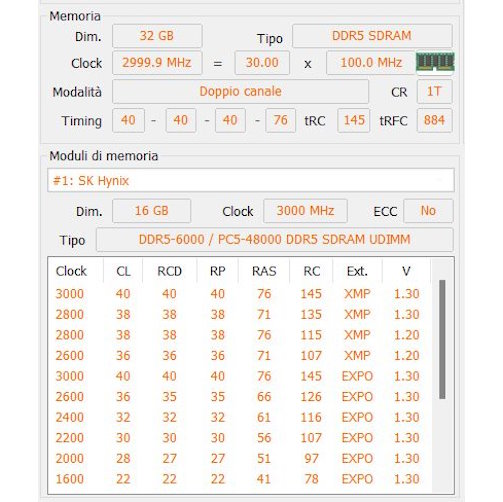
Task: Click the module 3000 MHz clock field
Action: tap(305, 211)
